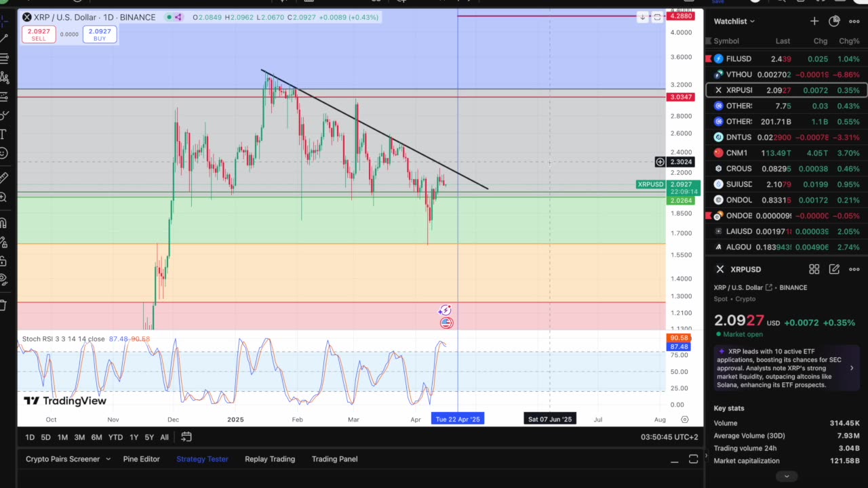The width and height of the screenshot is (868, 488).
Task: Select ALGOU row in watchlist
Action: tap(787, 247)
